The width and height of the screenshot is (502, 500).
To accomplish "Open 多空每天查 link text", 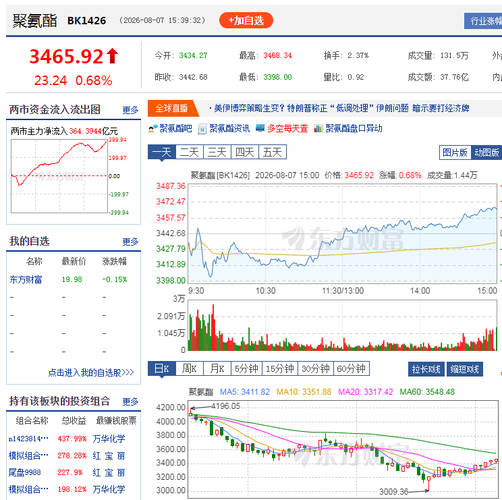I will pos(287,128).
